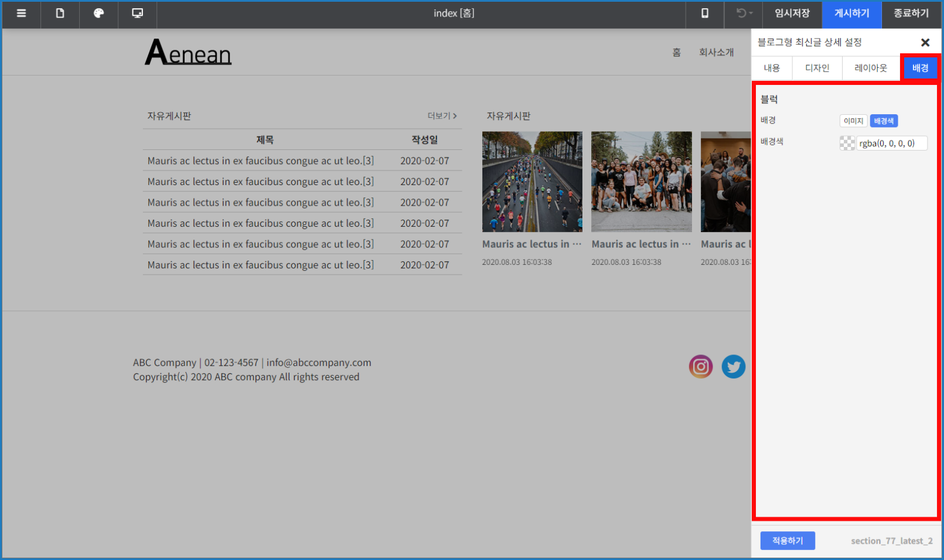This screenshot has width=944, height=560.
Task: Switch to the 디자인 tab
Action: 817,68
